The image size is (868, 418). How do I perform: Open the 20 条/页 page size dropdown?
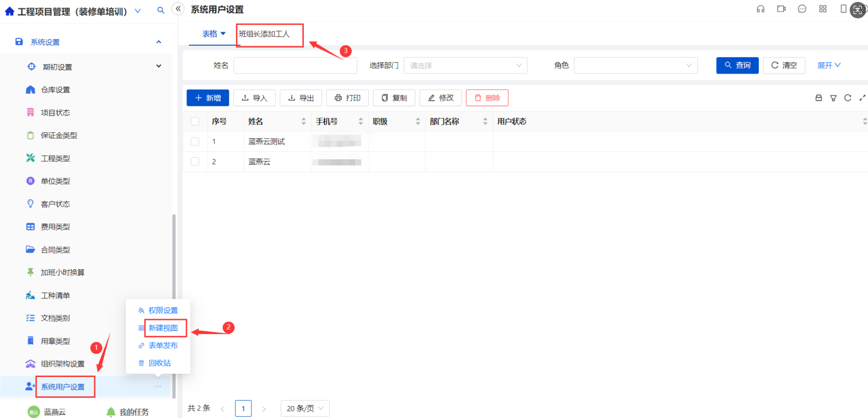pyautogui.click(x=305, y=409)
